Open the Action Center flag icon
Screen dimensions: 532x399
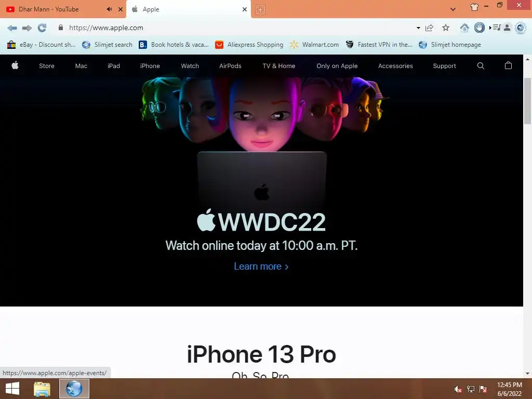[483, 389]
